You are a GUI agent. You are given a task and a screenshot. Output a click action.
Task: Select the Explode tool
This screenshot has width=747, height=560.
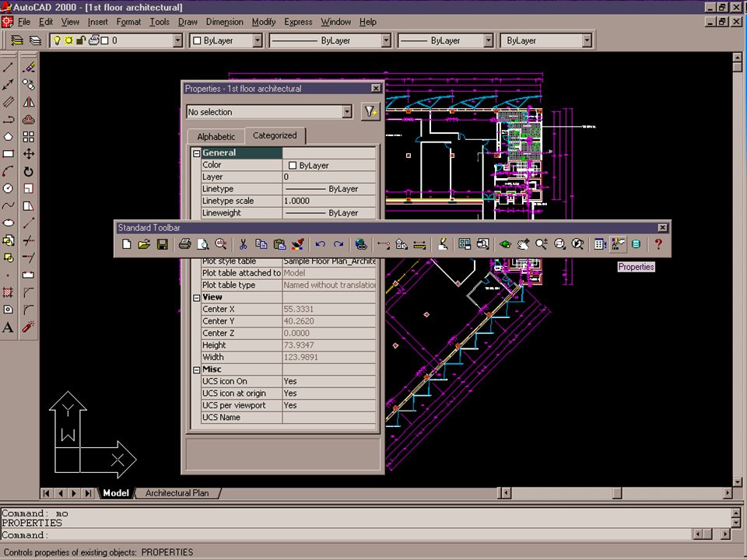click(29, 327)
